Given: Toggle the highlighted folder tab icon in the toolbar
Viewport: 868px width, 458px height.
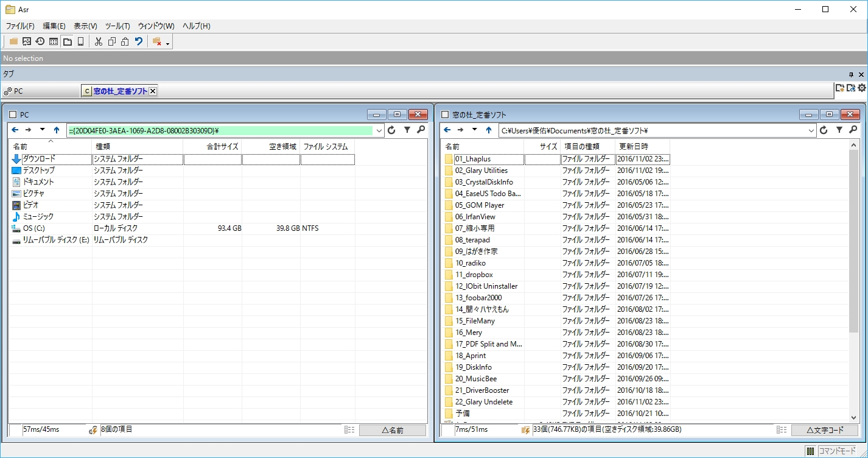Looking at the screenshot, I should (67, 41).
